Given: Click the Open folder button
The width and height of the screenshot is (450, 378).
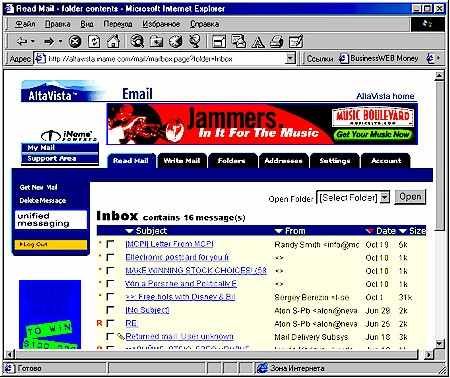Looking at the screenshot, I should [410, 197].
